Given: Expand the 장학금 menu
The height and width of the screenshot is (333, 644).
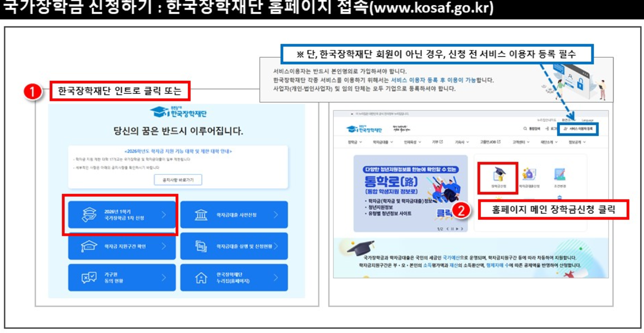Looking at the screenshot, I should coord(355,142).
